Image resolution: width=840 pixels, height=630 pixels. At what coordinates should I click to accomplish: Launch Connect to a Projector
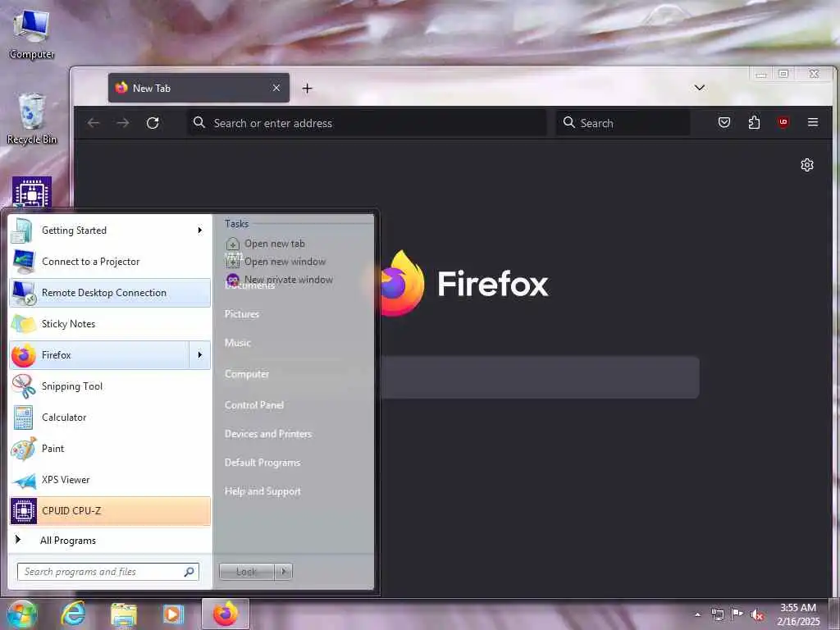pyautogui.click(x=110, y=262)
